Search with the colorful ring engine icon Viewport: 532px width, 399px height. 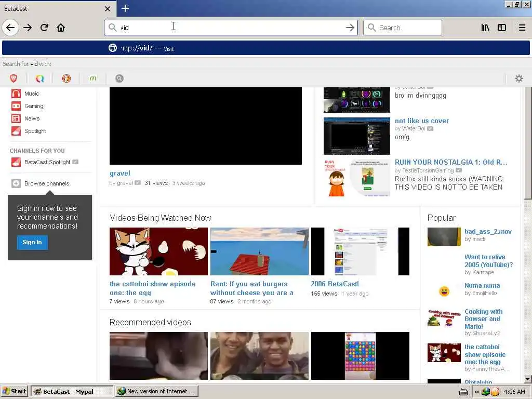click(x=39, y=78)
